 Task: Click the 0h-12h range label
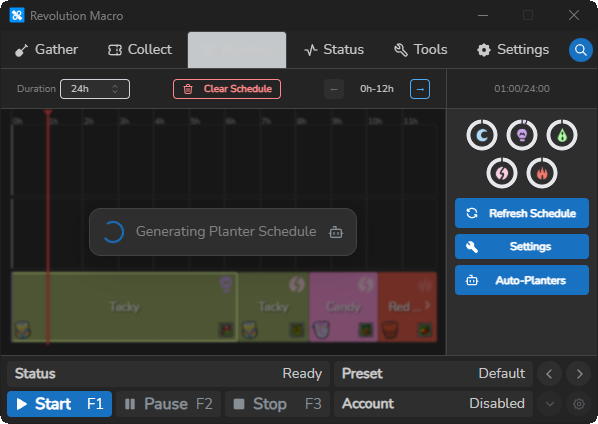(x=377, y=89)
